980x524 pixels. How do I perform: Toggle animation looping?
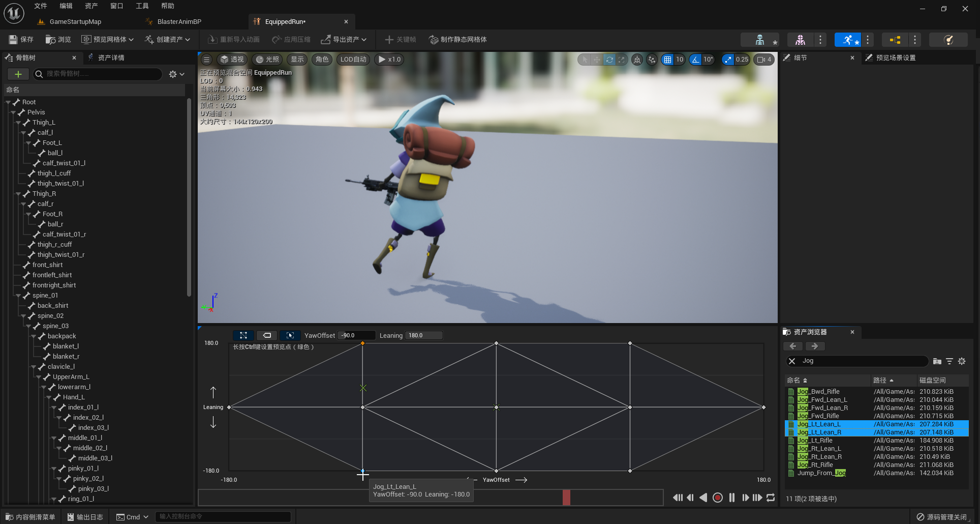pyautogui.click(x=771, y=498)
